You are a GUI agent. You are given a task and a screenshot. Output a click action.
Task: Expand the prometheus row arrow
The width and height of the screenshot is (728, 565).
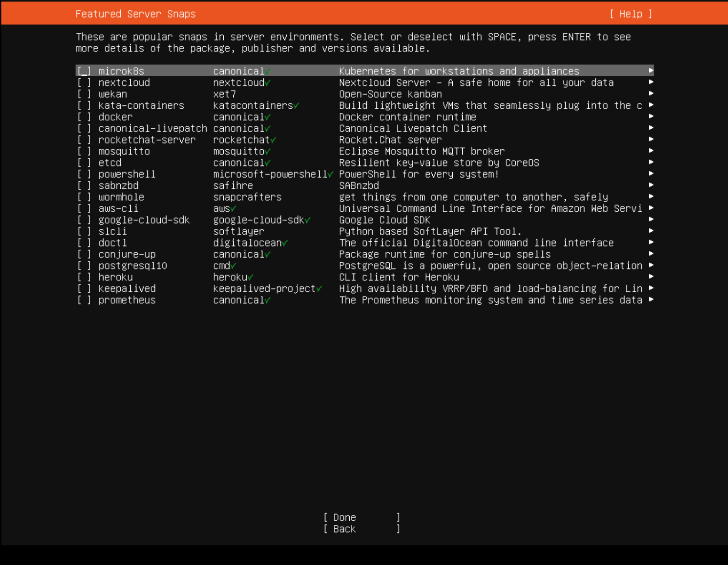click(x=651, y=299)
